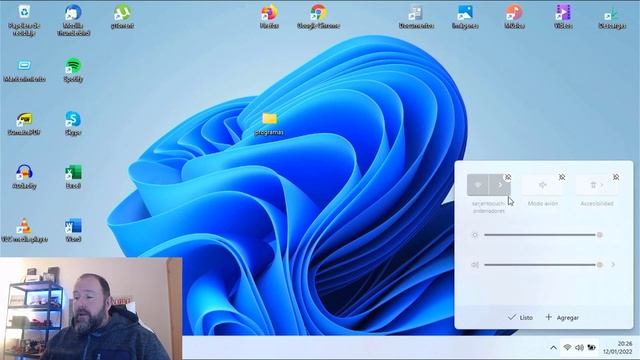This screenshot has height=360, width=640.
Task: Launch Excel from the desktop
Action: coord(73,177)
